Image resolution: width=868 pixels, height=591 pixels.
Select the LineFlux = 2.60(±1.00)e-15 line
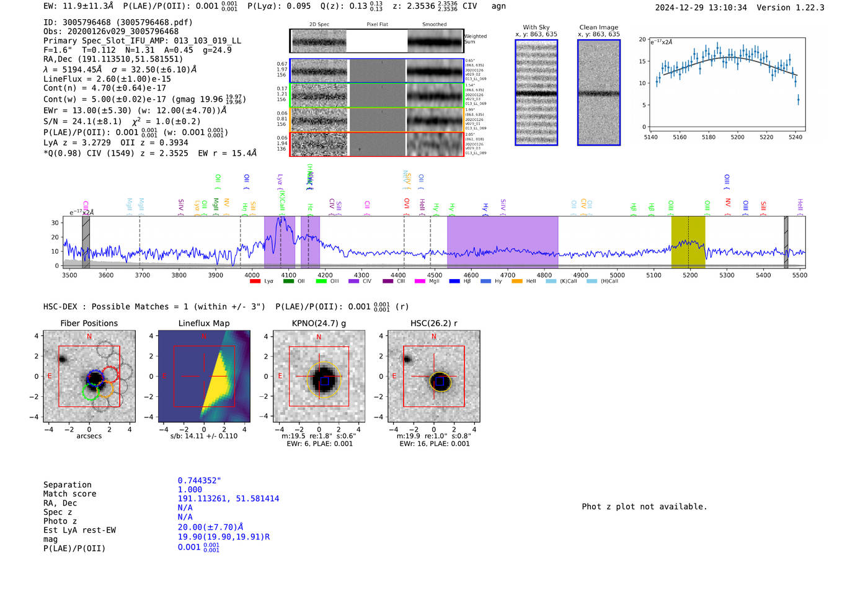pyautogui.click(x=107, y=79)
